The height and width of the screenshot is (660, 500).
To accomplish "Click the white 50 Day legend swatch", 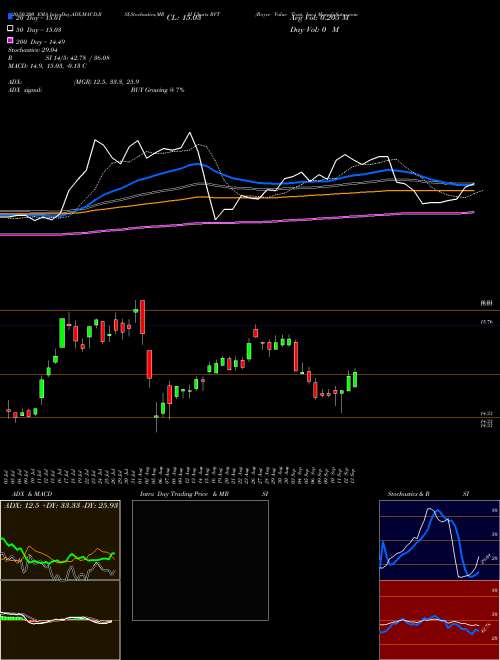I will point(11,29).
